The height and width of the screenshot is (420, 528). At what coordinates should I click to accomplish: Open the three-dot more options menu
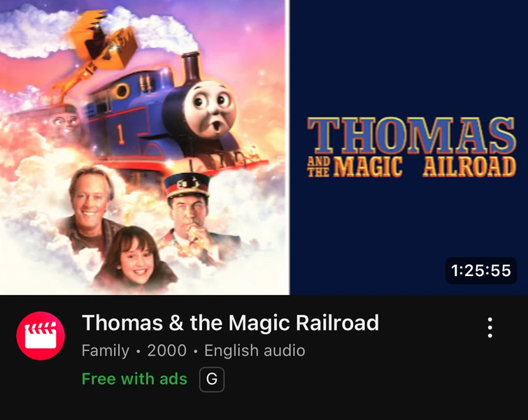490,327
